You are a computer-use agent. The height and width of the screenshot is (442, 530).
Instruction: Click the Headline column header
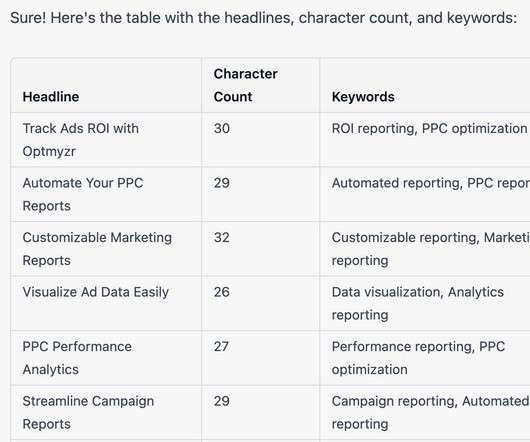[x=51, y=97]
